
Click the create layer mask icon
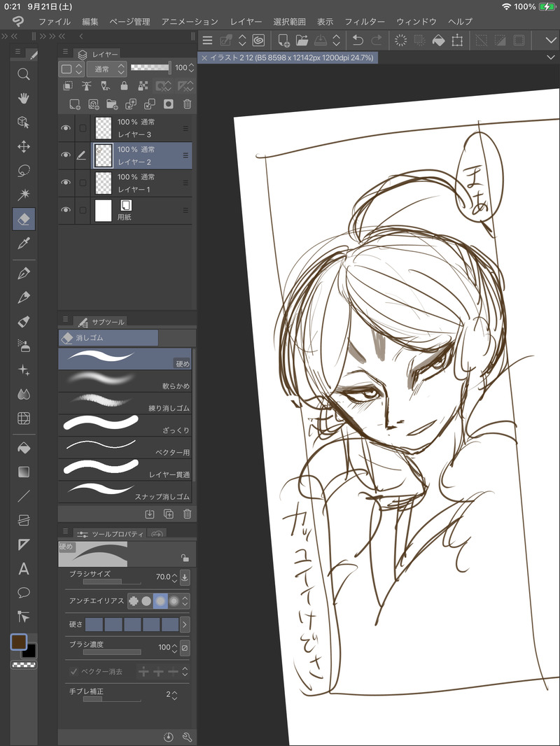click(x=169, y=104)
